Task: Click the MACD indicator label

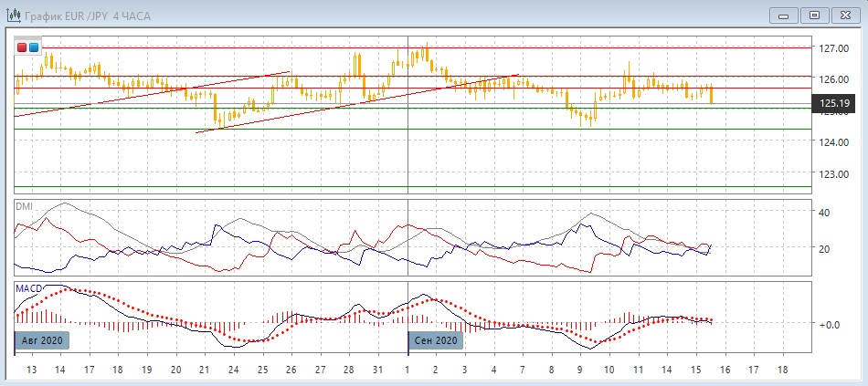Action: [x=27, y=288]
